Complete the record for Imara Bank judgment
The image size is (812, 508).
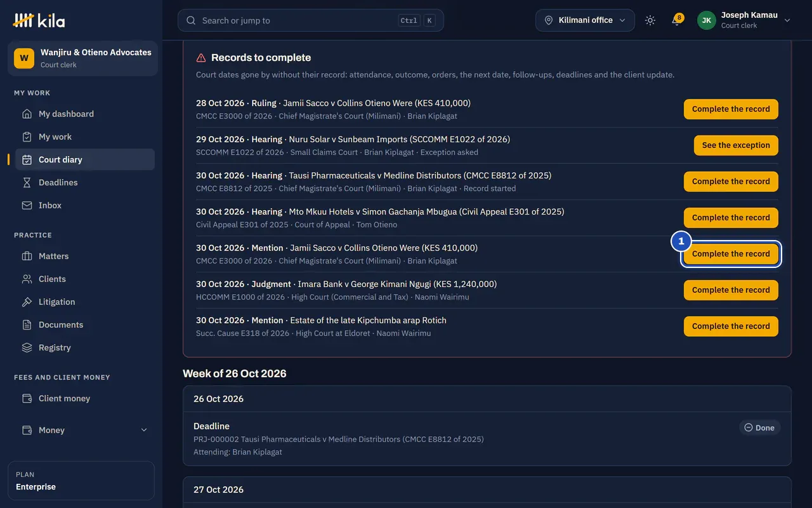tap(731, 290)
